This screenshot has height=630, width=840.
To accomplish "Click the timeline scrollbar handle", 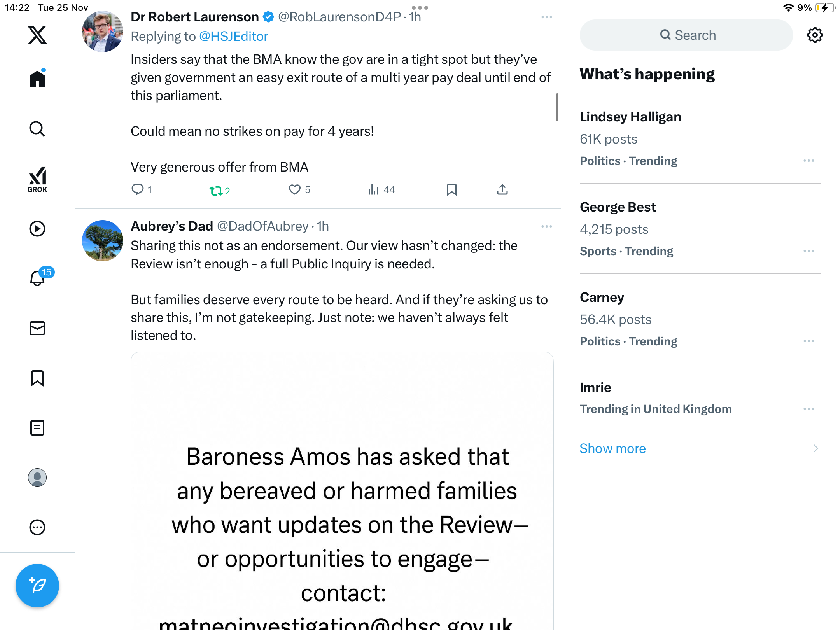I will pyautogui.click(x=557, y=107).
